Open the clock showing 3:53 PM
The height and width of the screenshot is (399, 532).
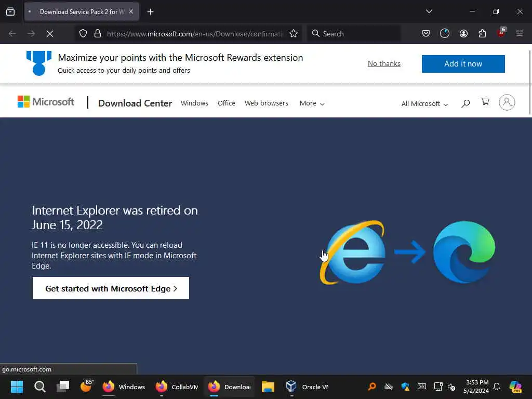(476, 387)
